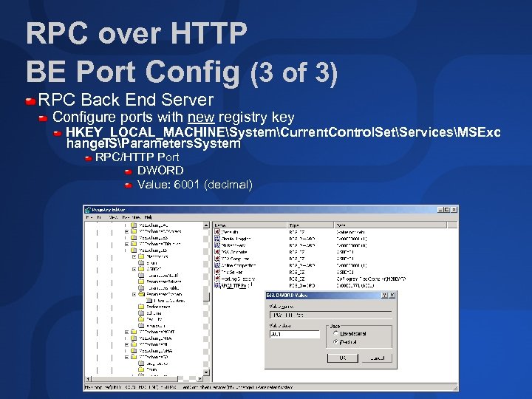Click the Value name field in the dialog
Screen dimensions: 532x399
coord(330,315)
